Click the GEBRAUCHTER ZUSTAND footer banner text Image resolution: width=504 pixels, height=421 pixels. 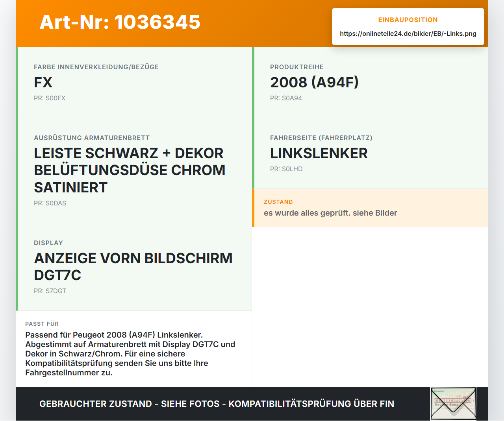pos(217,404)
